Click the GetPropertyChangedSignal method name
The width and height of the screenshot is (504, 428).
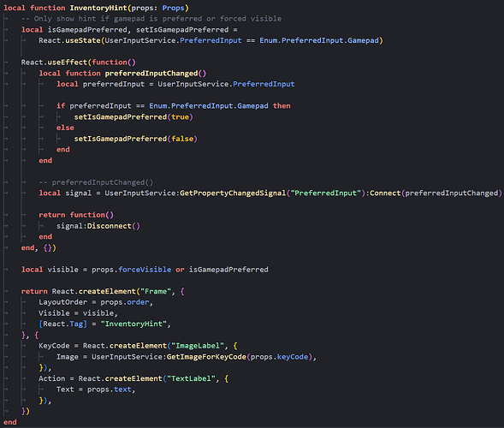pos(233,193)
